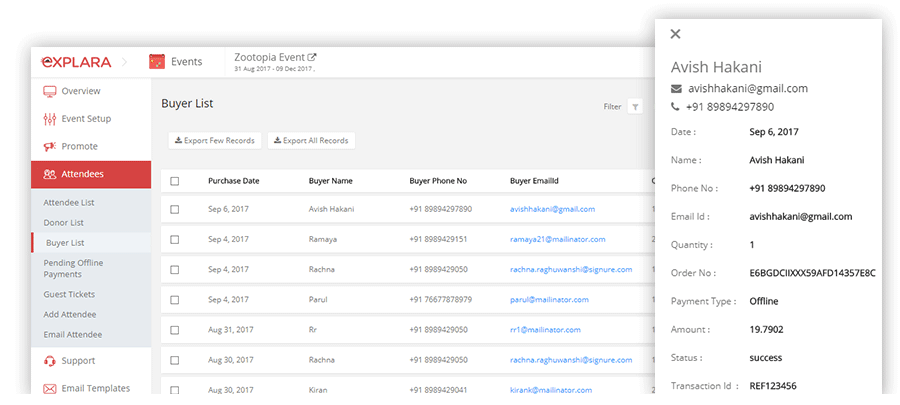Click the Event Setup sliders icon
900x405 pixels.
tap(50, 119)
